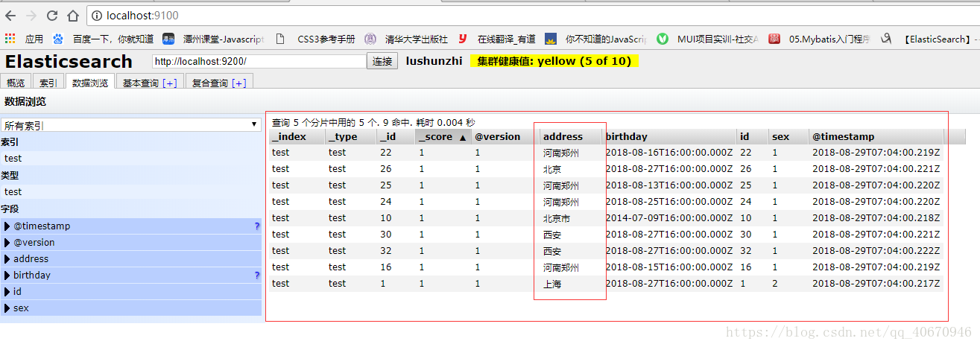
Task: Reload the page with refresh icon
Action: coord(52,15)
